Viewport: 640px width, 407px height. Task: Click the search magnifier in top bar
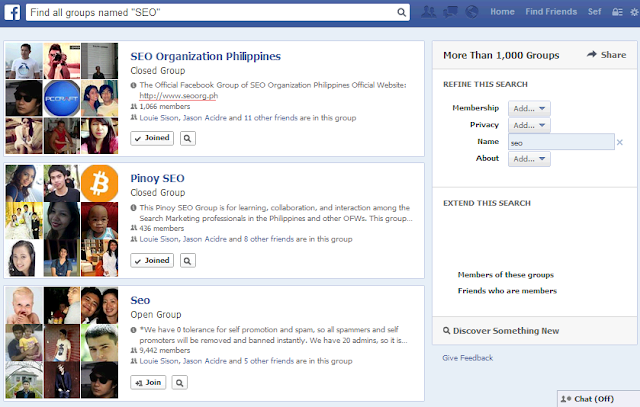point(402,13)
